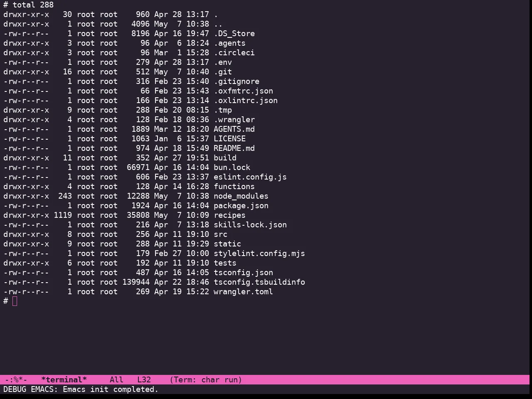Select the functions directory name
532x399 pixels.
(234, 187)
